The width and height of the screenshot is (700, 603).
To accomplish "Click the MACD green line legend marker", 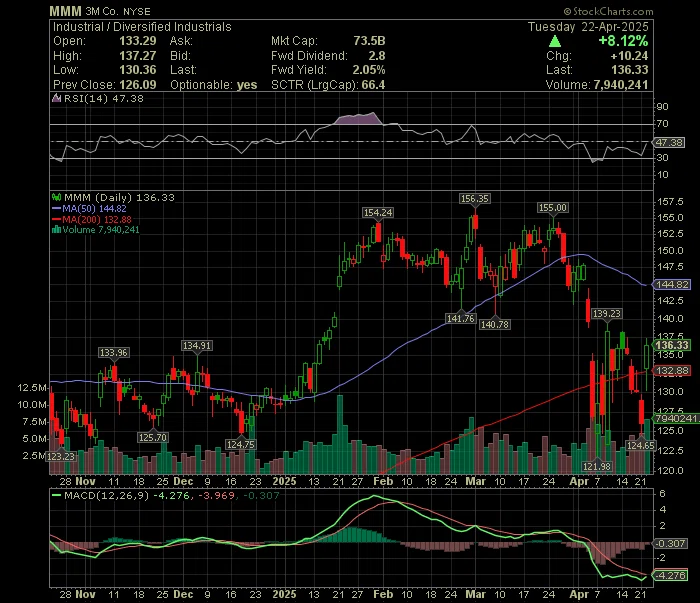I will click(x=56, y=495).
